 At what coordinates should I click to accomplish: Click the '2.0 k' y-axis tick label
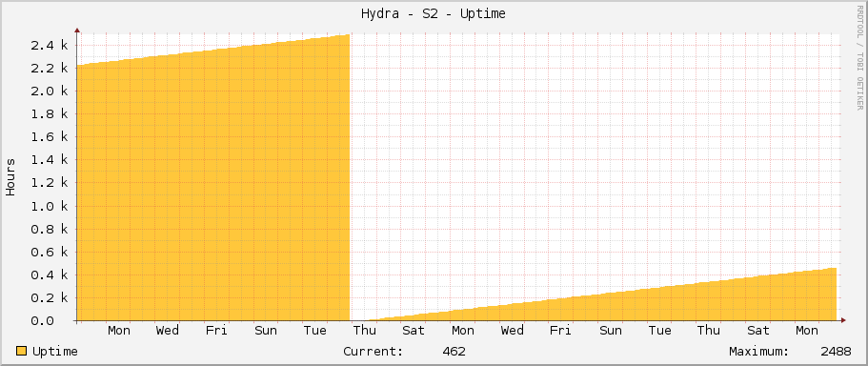[50, 91]
